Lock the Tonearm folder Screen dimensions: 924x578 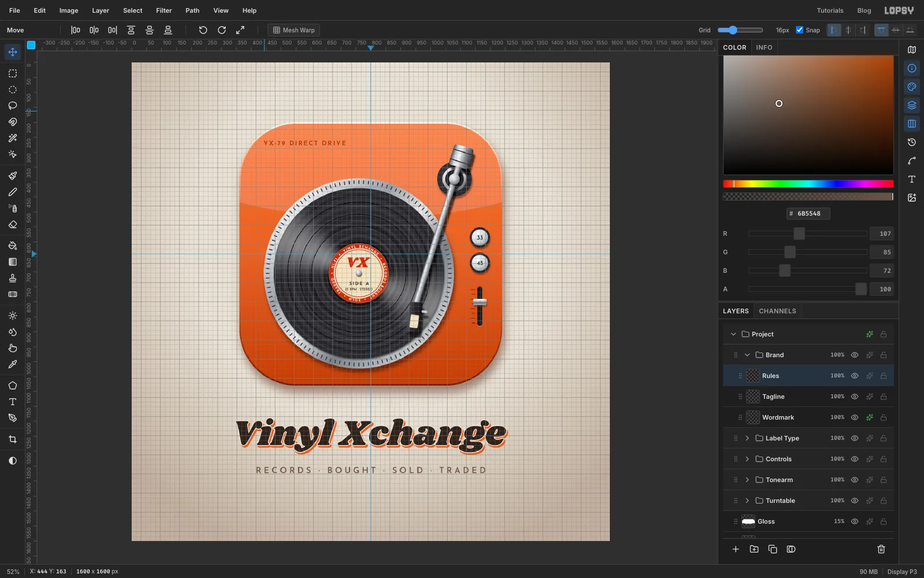coord(884,480)
